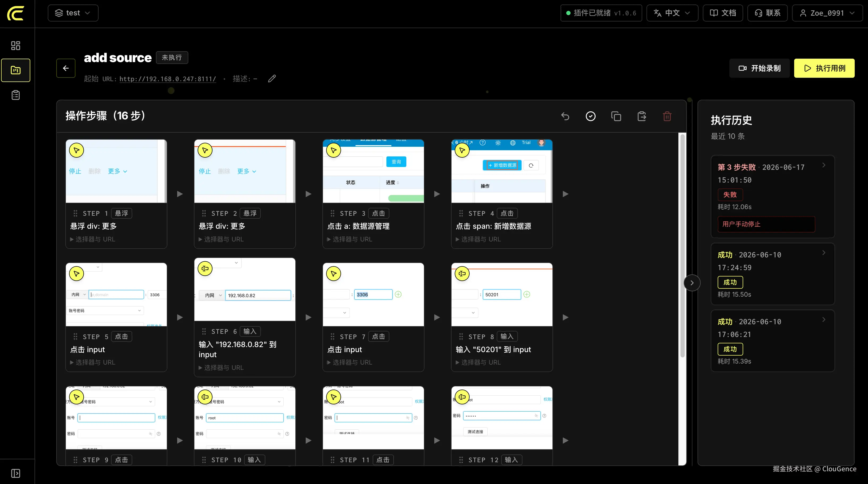Click STEP 3 title 点击 a: 数据源管理

(359, 226)
